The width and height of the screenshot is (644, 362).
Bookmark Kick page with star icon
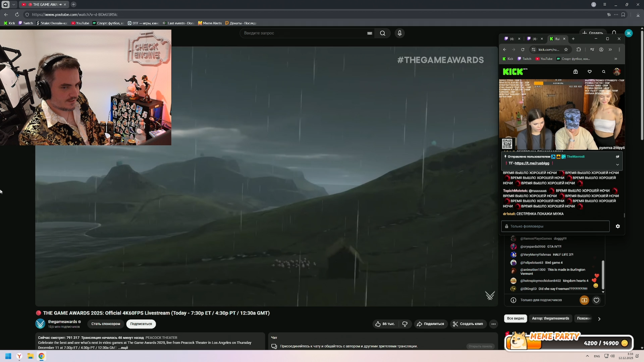click(x=566, y=50)
